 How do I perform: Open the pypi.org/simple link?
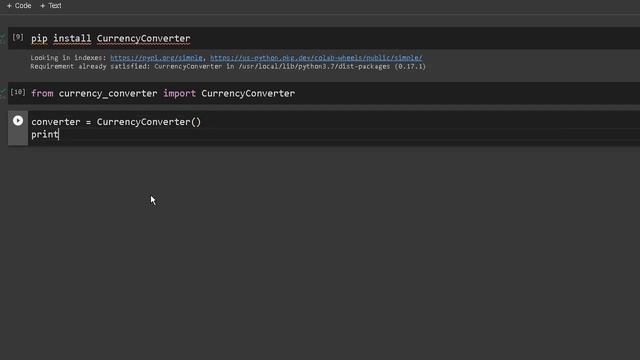(x=156, y=58)
